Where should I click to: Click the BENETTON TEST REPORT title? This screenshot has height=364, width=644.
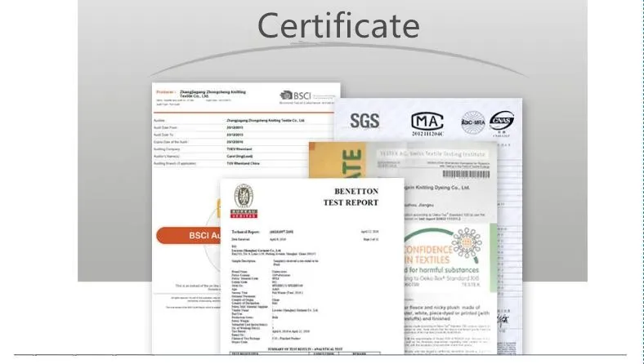(x=351, y=197)
